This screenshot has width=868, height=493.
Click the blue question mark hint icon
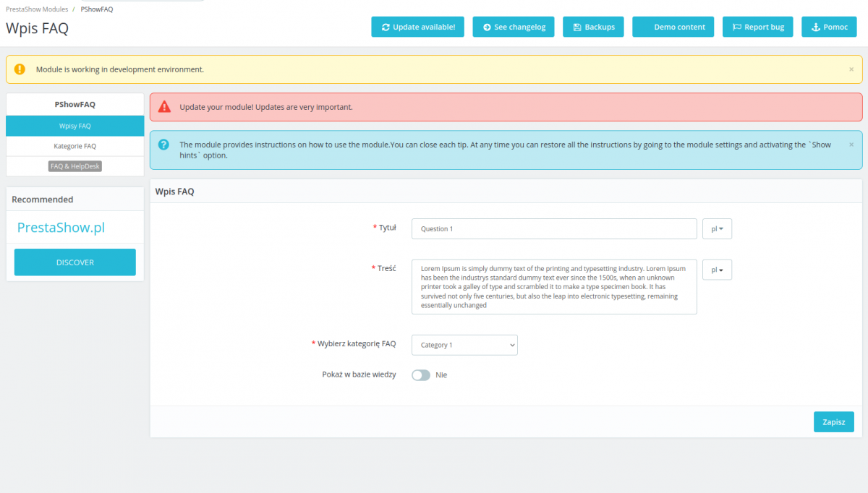tap(164, 145)
